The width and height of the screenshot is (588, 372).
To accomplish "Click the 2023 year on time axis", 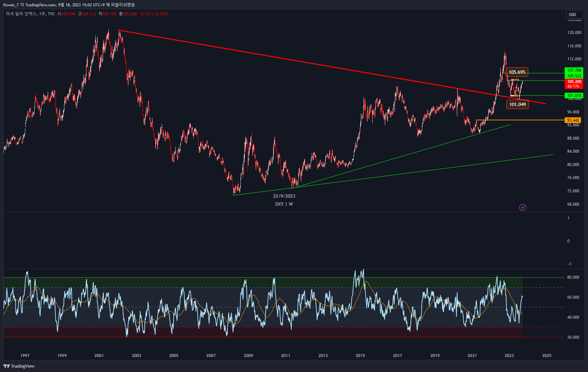I will coord(509,355).
